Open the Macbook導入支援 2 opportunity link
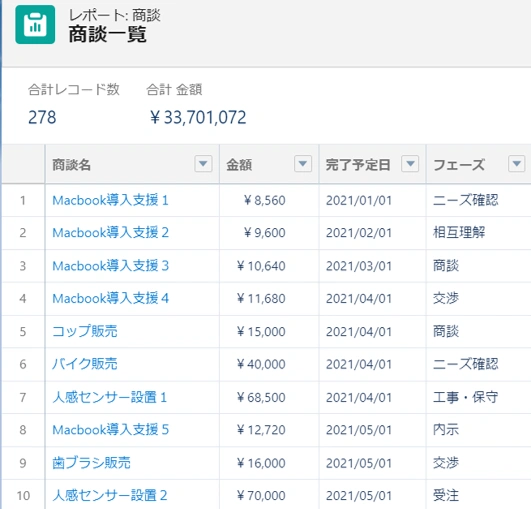The image size is (531, 509). tap(110, 233)
